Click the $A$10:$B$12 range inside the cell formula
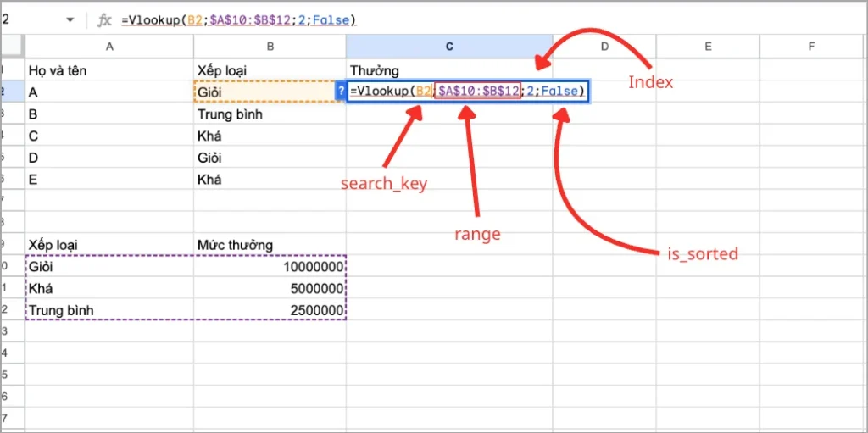 point(478,92)
